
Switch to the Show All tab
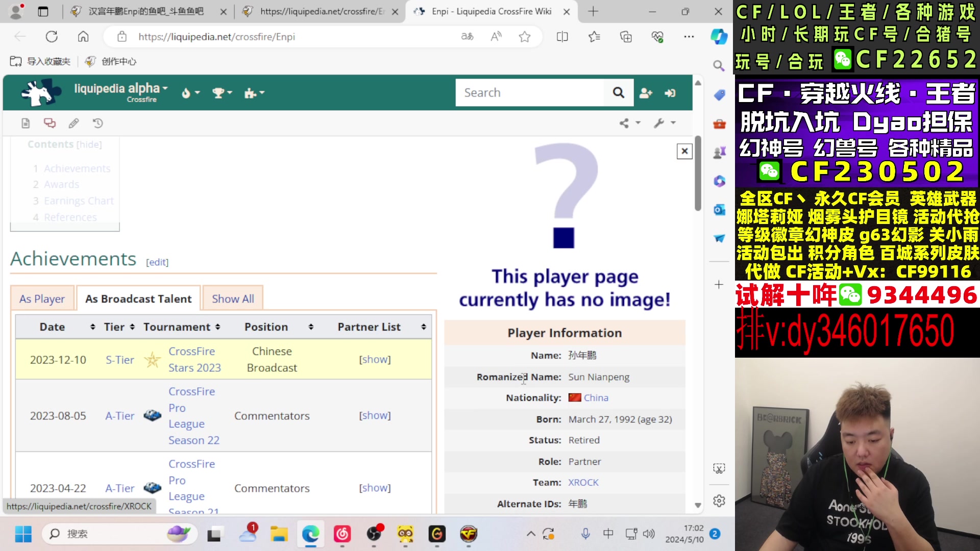[233, 298]
